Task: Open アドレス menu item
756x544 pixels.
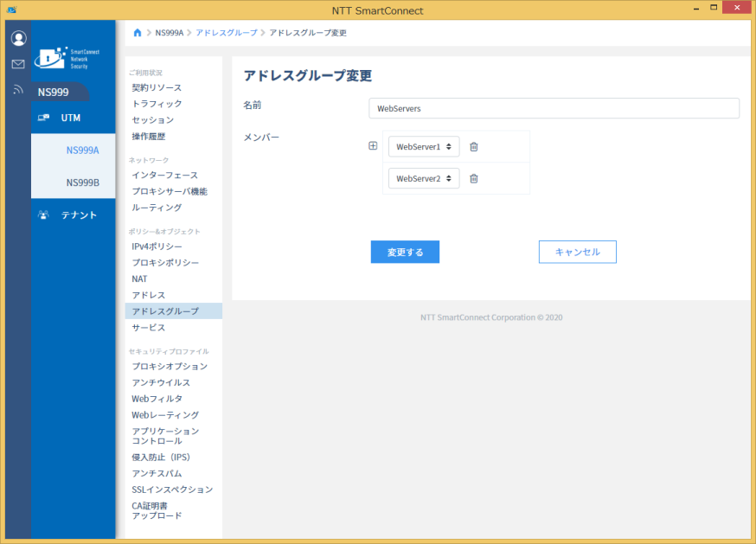Action: pyautogui.click(x=149, y=295)
